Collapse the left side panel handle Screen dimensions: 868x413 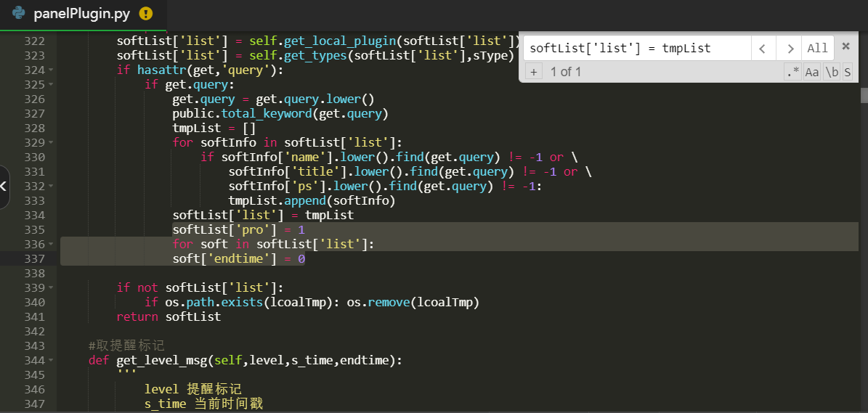(x=4, y=187)
